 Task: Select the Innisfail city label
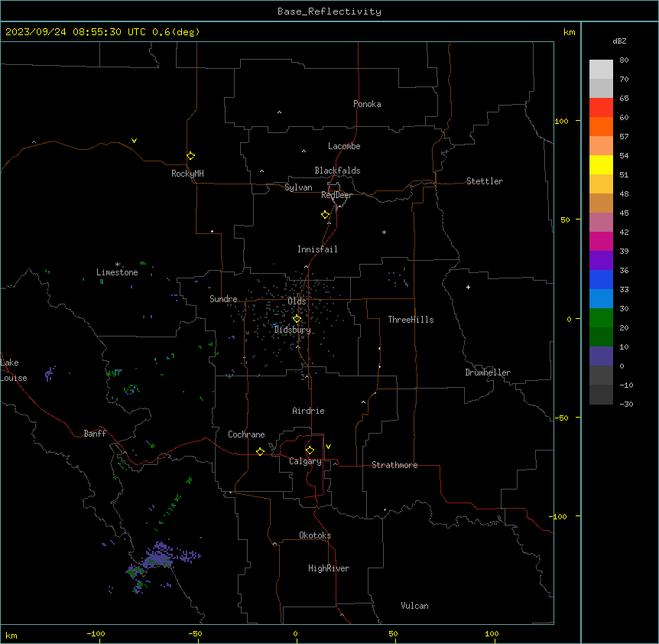pyautogui.click(x=317, y=249)
